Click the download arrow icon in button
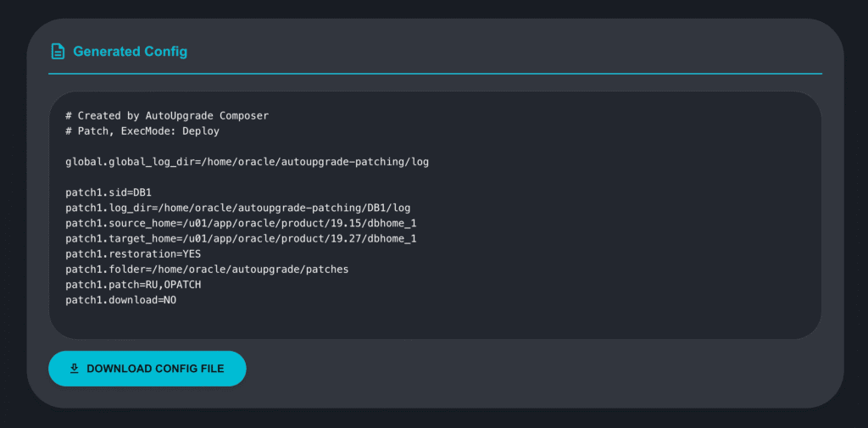868x428 pixels. click(75, 369)
